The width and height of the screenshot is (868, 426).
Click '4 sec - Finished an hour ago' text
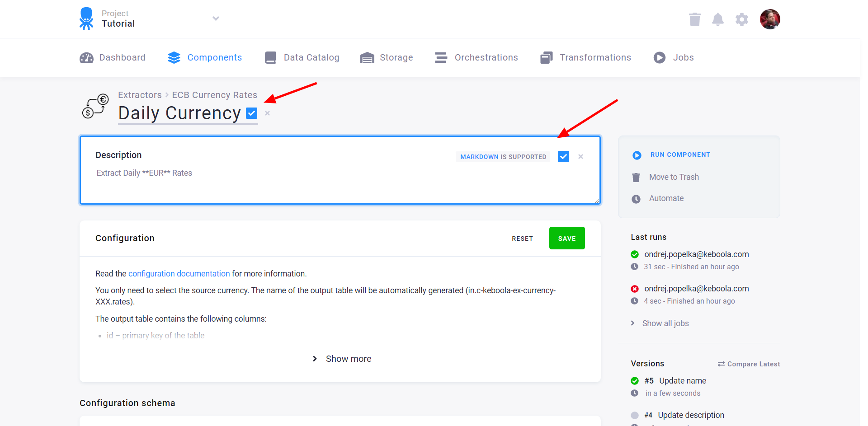[689, 301]
